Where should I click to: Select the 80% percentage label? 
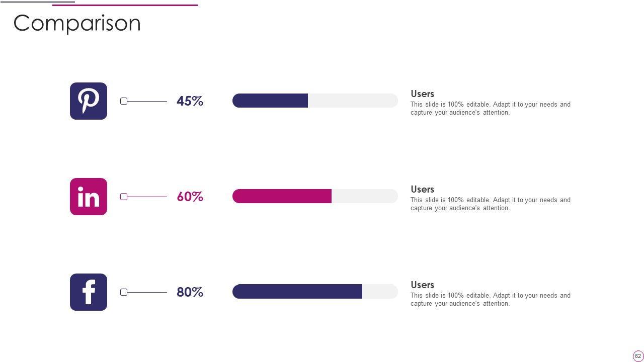[190, 292]
